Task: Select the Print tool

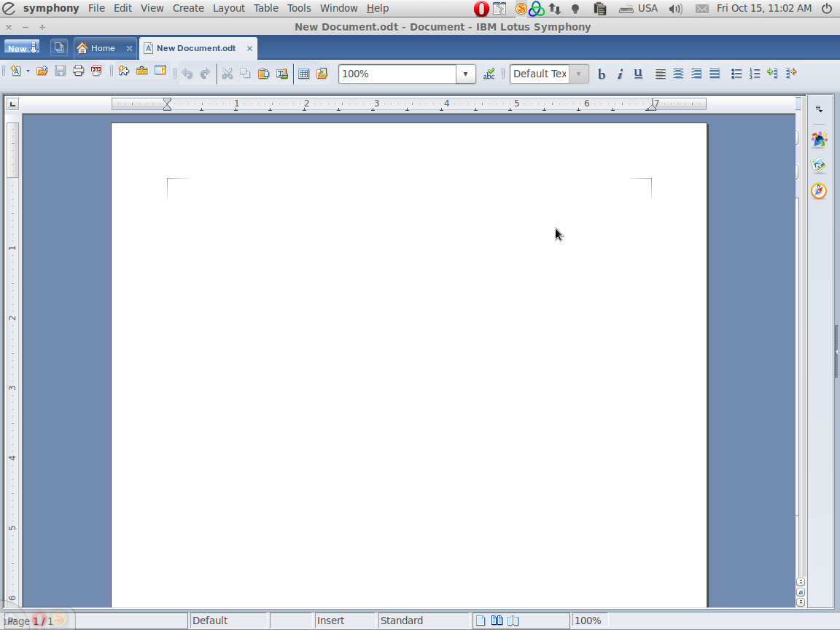Action: click(x=78, y=71)
